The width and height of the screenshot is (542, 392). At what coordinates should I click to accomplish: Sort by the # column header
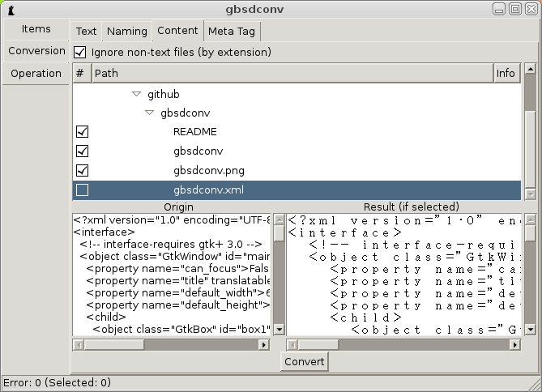[x=82, y=73]
